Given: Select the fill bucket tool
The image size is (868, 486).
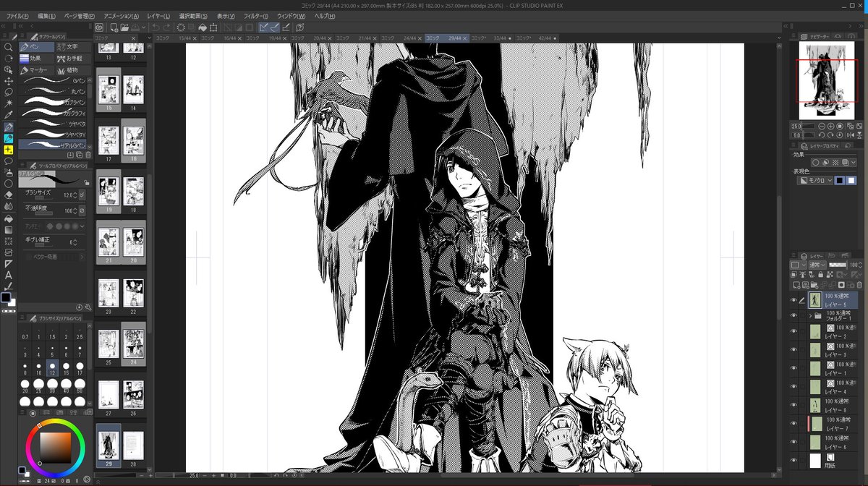Looking at the screenshot, I should pyautogui.click(x=9, y=218).
